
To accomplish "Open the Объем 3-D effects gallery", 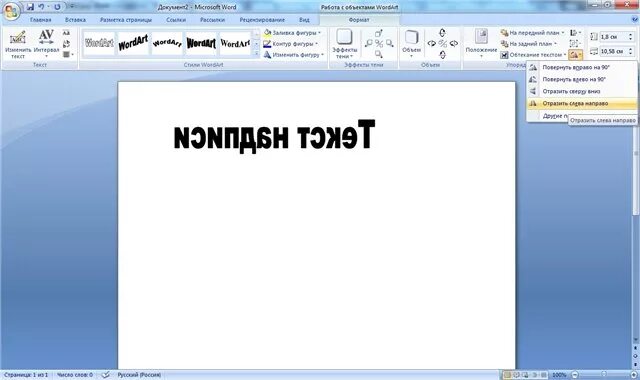I will (x=411, y=44).
